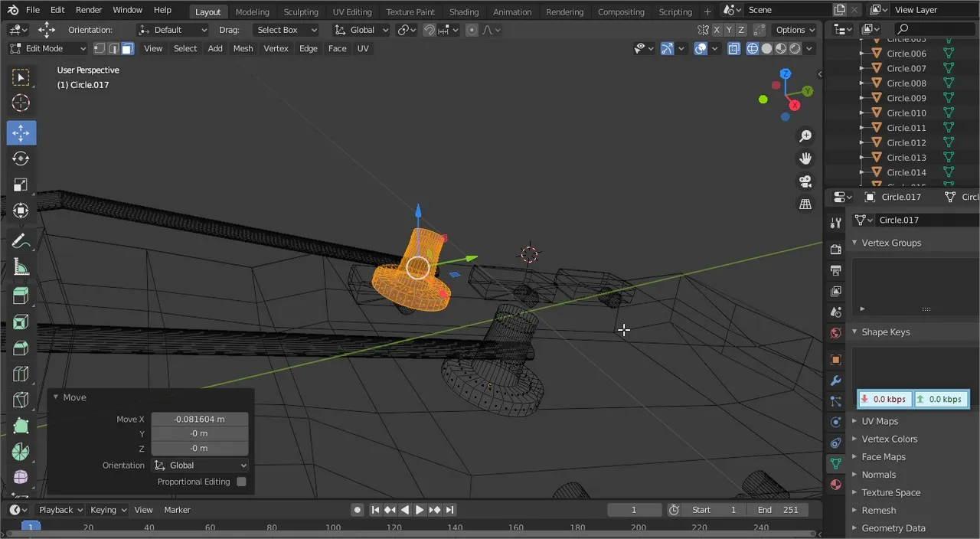The height and width of the screenshot is (539, 980).
Task: Click the zoom view magnifier icon
Action: (x=805, y=136)
